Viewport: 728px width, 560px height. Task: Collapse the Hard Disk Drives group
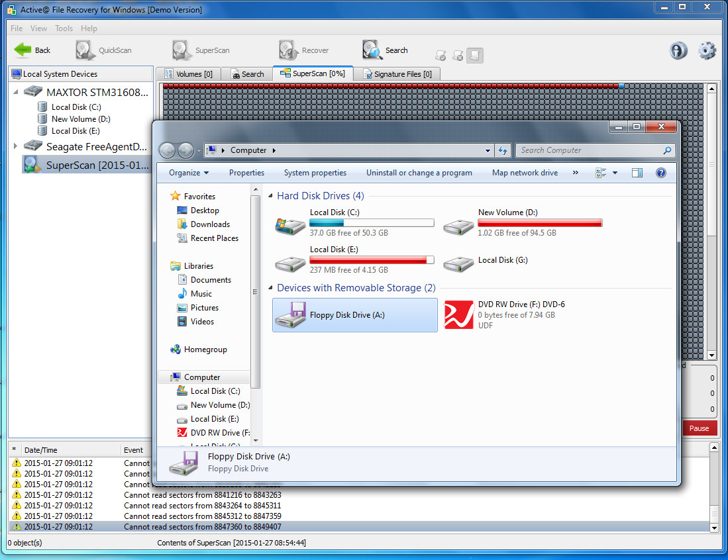270,196
